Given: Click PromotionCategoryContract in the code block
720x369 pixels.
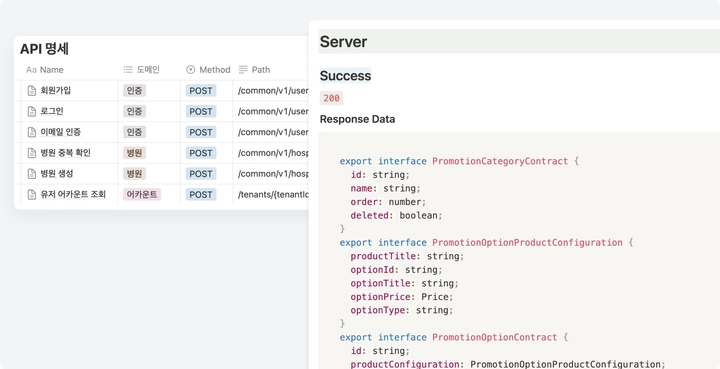Looking at the screenshot, I should click(x=500, y=161).
